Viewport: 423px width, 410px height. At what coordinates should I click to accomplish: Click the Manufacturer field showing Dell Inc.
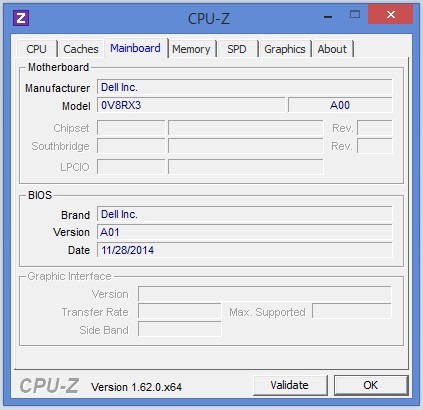245,87
